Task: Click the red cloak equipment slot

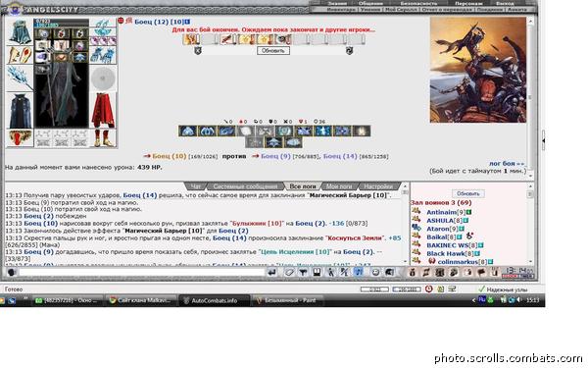Action: (x=103, y=110)
